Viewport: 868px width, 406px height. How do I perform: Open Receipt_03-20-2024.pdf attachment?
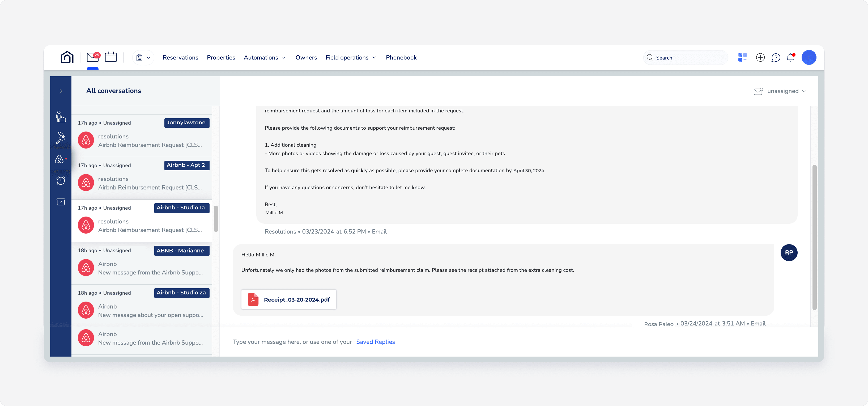point(289,299)
